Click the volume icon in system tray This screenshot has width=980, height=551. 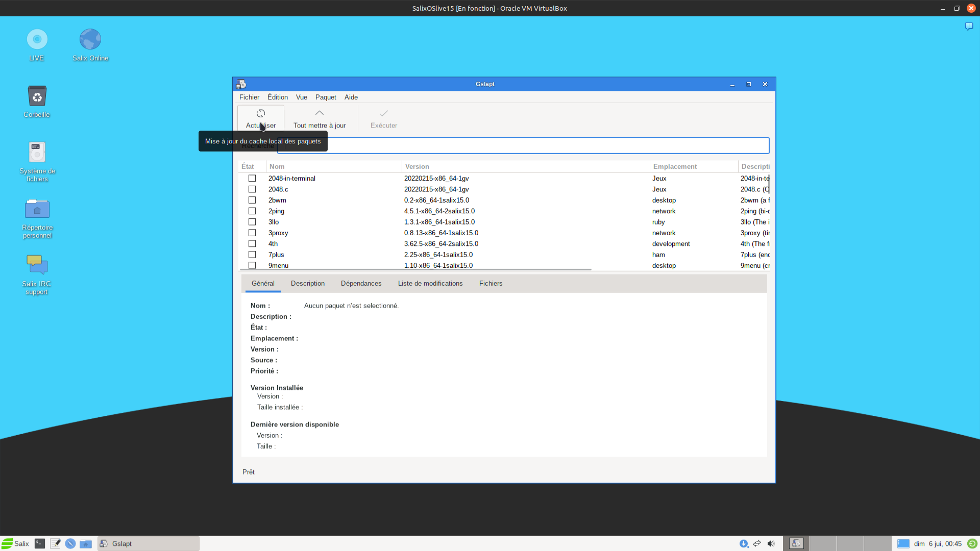[771, 543]
